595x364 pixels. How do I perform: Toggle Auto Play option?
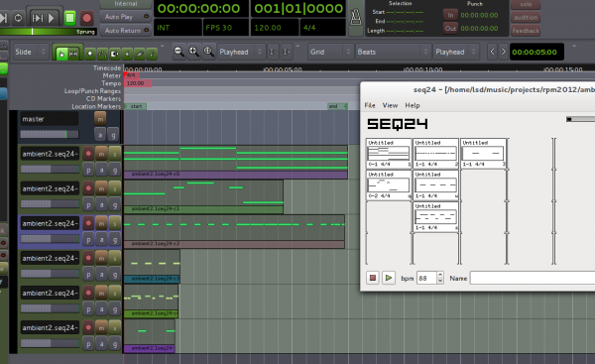click(x=125, y=17)
